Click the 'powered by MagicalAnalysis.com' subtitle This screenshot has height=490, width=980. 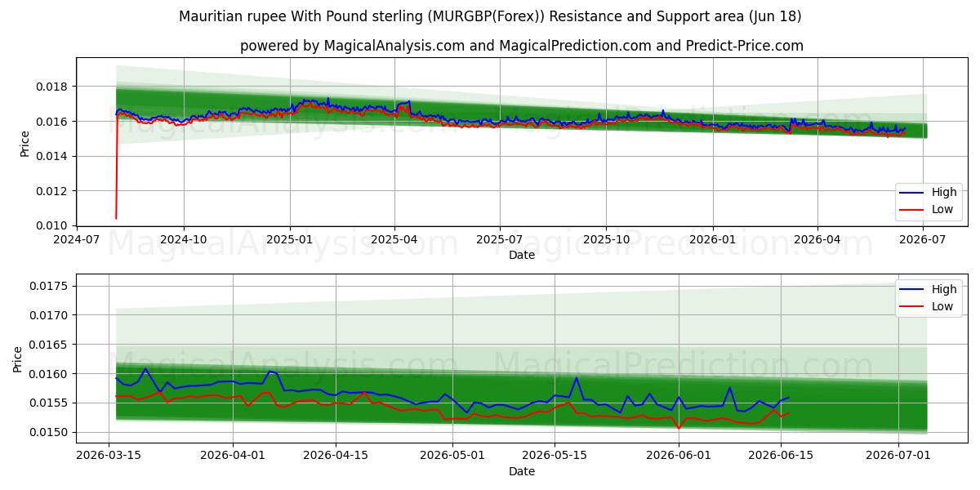click(x=522, y=46)
